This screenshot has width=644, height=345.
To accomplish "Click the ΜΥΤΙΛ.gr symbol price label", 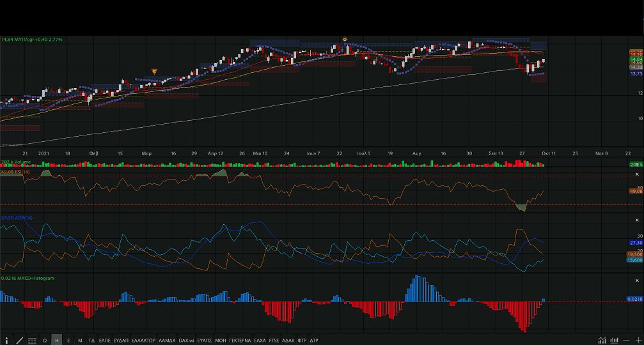I will pos(32,40).
